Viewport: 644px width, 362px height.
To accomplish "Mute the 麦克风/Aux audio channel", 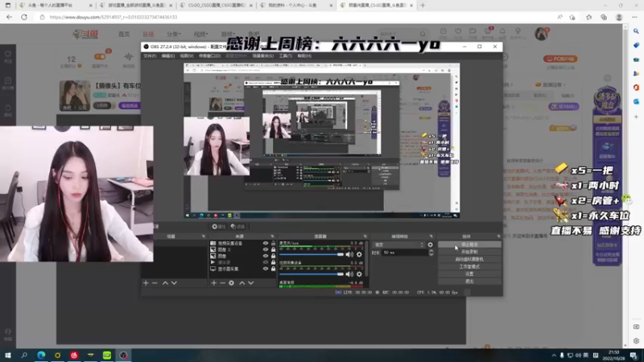I will tap(349, 254).
